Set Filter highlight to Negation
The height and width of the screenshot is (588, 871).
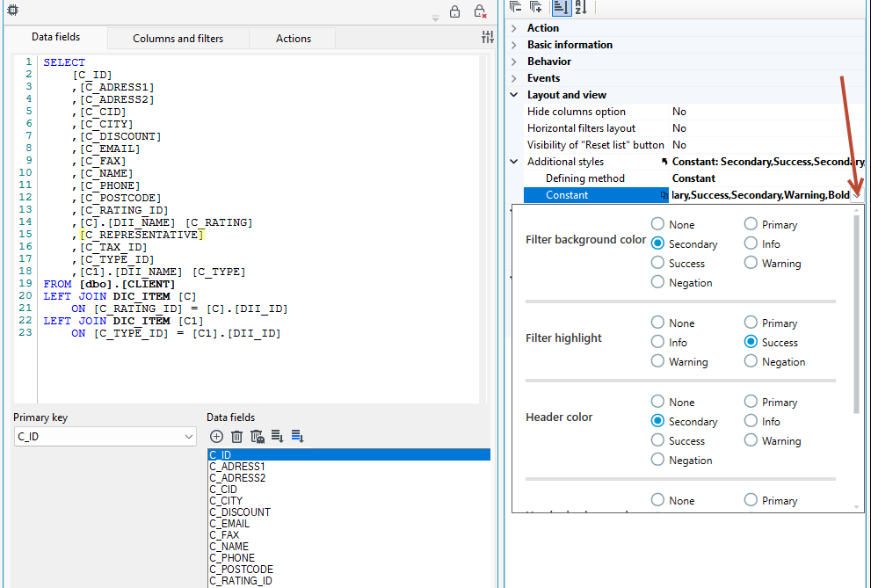751,361
